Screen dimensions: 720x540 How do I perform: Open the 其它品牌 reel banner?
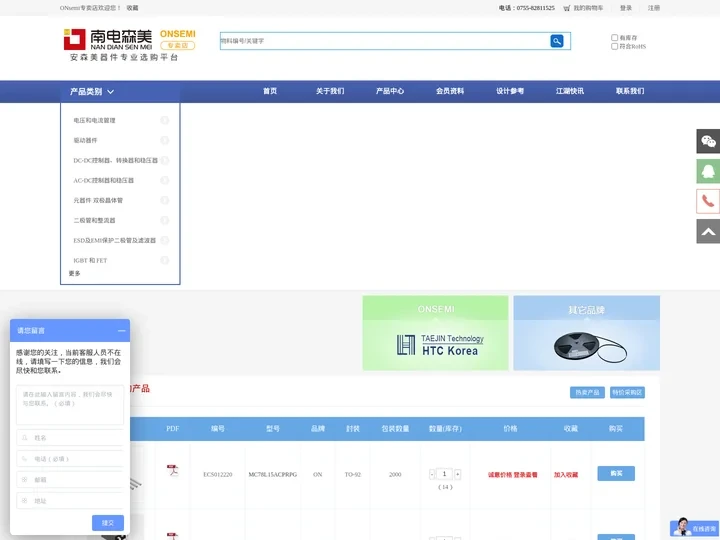pos(586,333)
